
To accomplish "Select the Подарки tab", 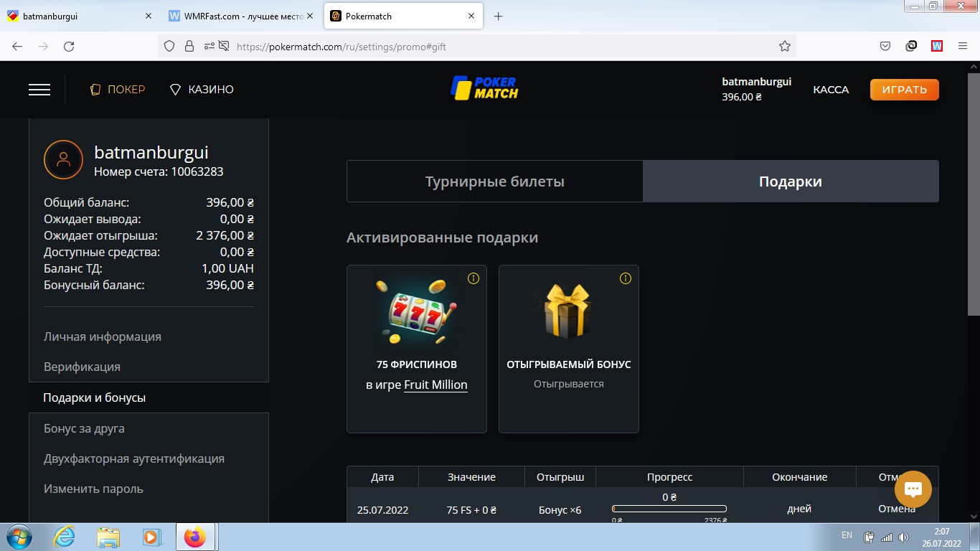I will [x=791, y=182].
